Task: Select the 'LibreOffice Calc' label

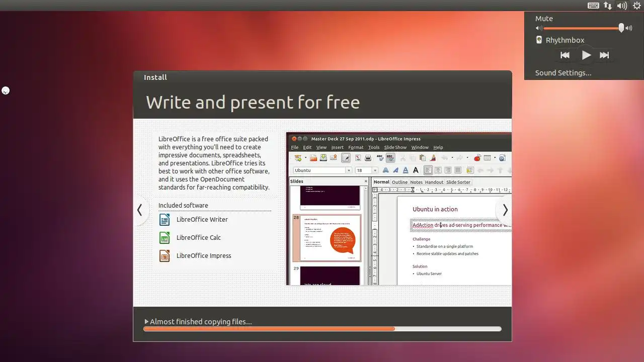Action: point(199,238)
